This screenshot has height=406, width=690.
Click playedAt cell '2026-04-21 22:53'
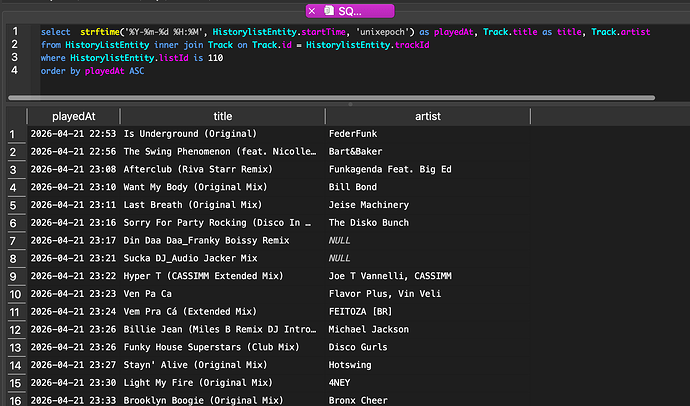pyautogui.click(x=73, y=134)
